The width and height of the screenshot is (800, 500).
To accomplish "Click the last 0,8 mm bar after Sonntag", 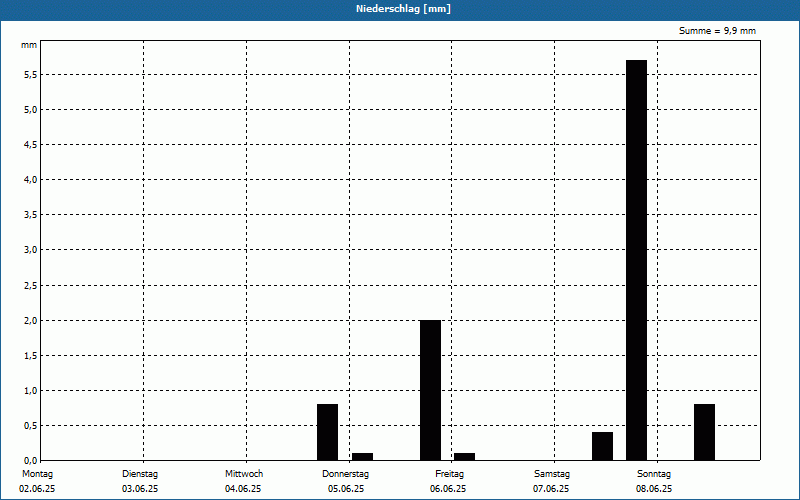I will pyautogui.click(x=705, y=432).
